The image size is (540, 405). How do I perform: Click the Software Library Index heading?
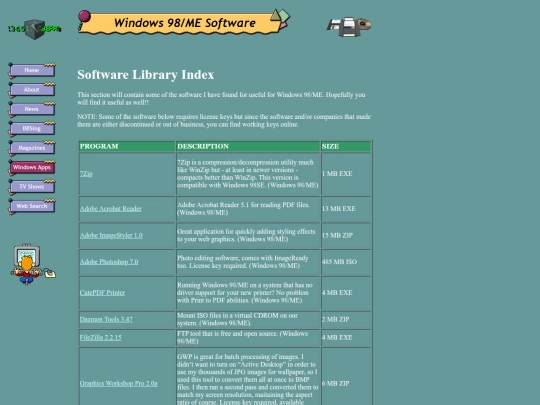click(145, 75)
